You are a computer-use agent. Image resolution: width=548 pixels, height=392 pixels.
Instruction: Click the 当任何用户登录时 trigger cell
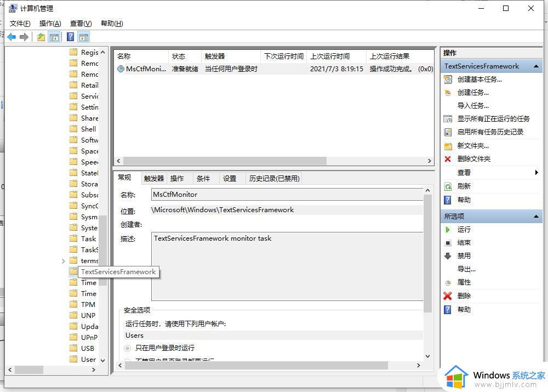coord(231,69)
